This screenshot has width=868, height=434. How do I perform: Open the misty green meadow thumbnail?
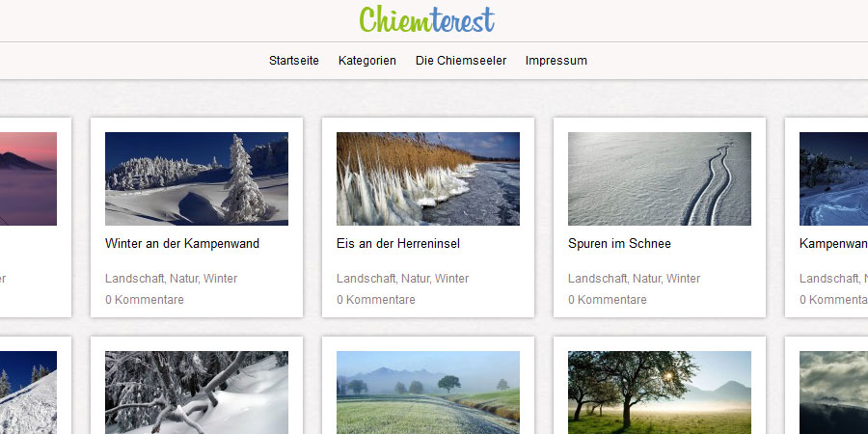pos(428,393)
